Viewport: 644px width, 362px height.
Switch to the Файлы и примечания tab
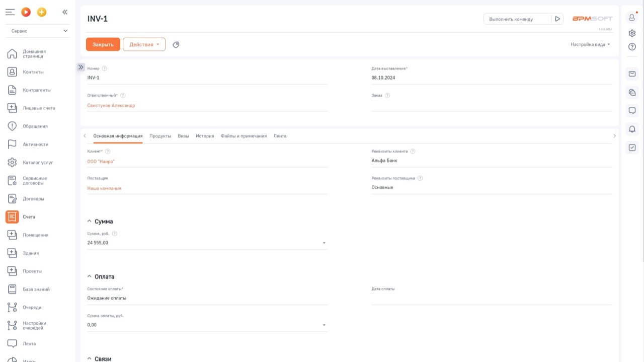[x=244, y=136]
